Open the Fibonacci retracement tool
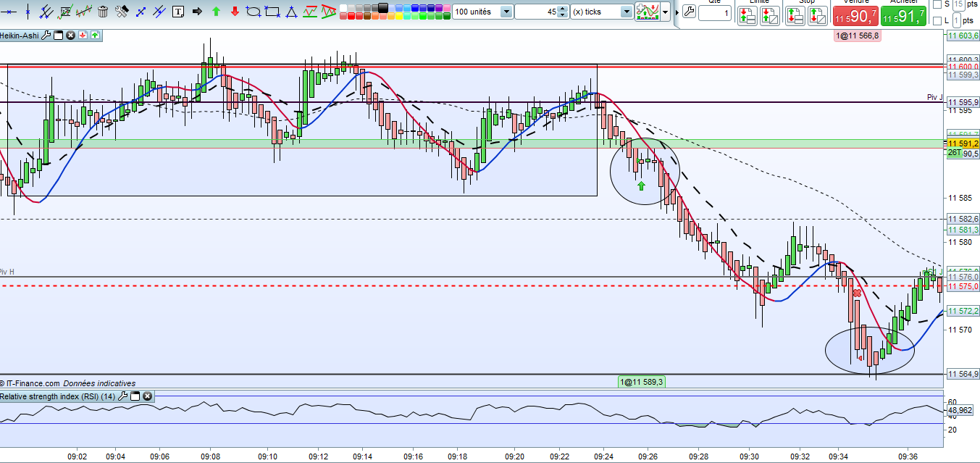The image size is (980, 463). click(x=65, y=12)
